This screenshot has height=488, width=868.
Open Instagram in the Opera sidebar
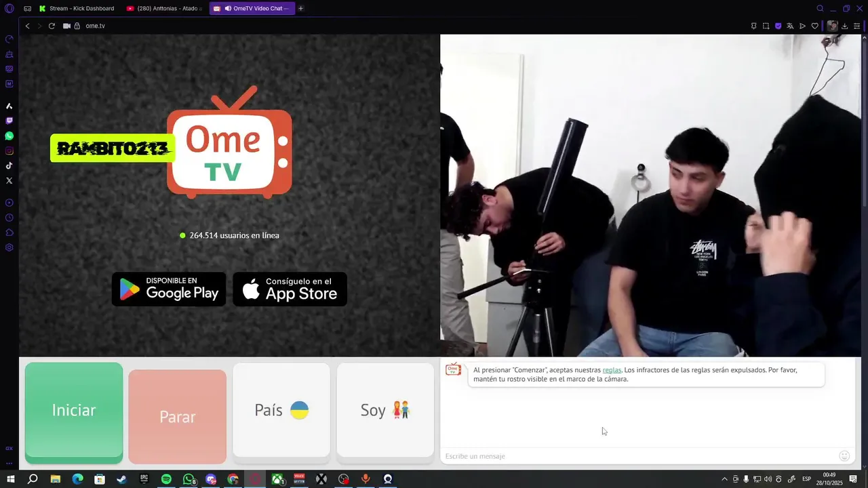[x=9, y=150]
